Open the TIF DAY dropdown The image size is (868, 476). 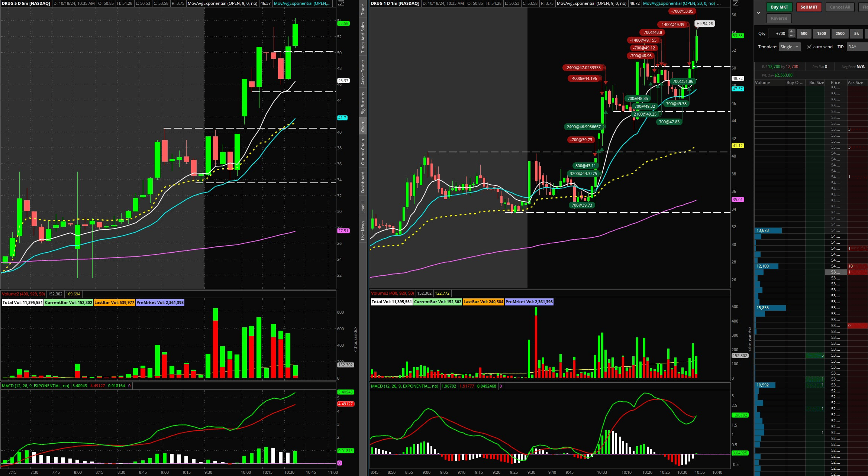pyautogui.click(x=856, y=47)
